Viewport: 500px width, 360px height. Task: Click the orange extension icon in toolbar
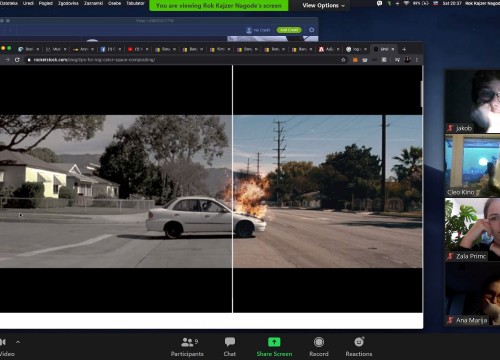[x=355, y=60]
